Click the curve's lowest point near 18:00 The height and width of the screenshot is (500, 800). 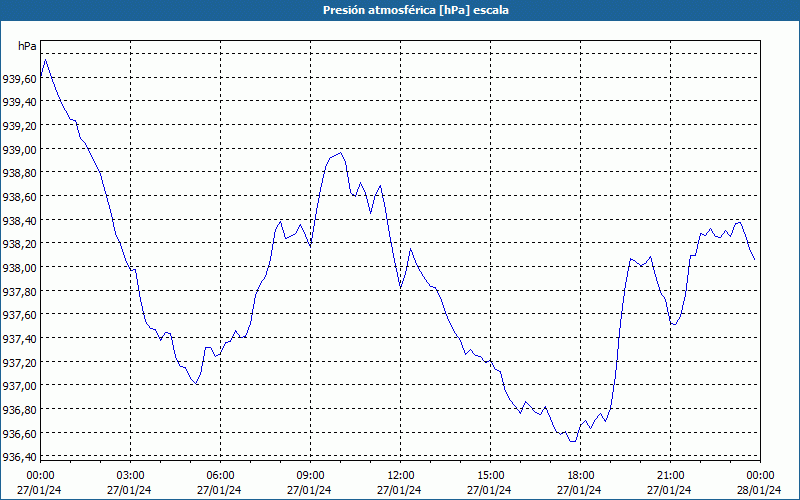tap(572, 441)
